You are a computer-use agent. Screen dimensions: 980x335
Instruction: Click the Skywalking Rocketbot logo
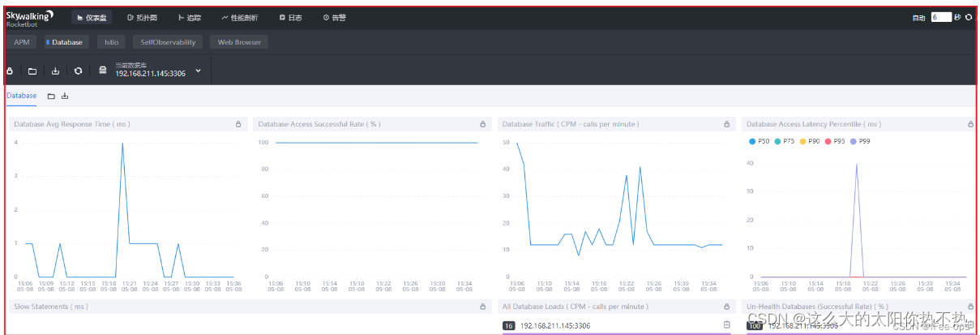point(29,17)
